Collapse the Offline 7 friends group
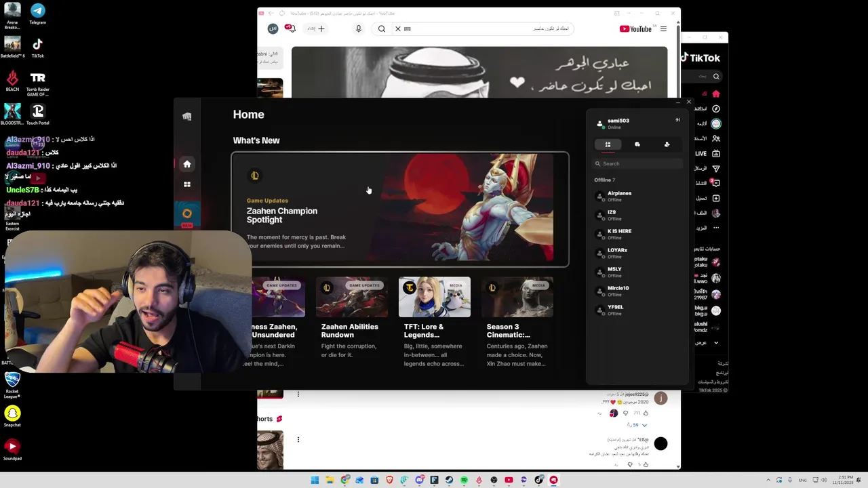The image size is (868, 488). pos(604,180)
